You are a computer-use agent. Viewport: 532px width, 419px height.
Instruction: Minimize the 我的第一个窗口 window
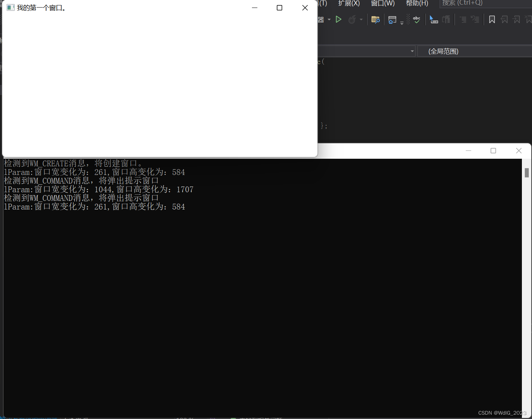(254, 8)
